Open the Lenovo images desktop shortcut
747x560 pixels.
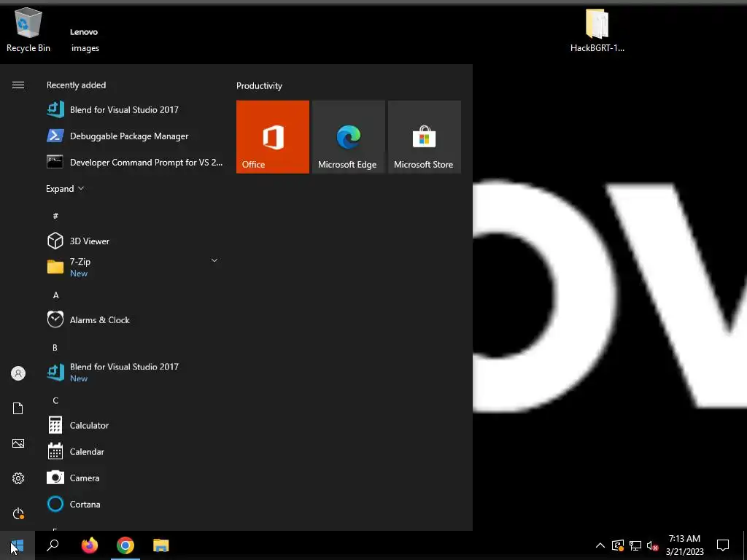point(85,39)
